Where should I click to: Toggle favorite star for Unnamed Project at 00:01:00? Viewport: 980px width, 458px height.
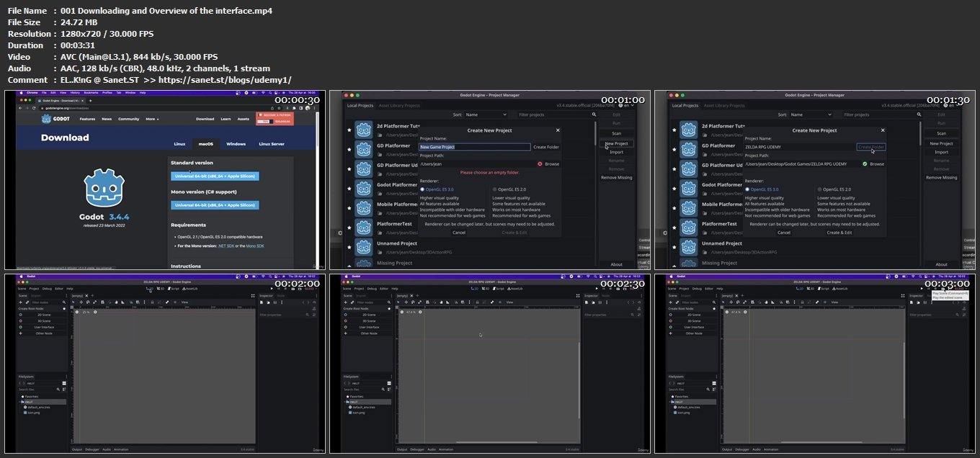pyautogui.click(x=349, y=248)
